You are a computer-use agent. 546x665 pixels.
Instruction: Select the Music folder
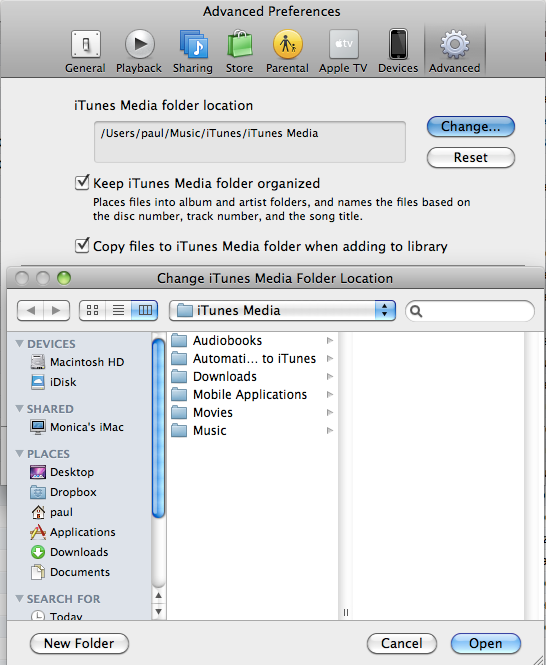[x=252, y=430]
